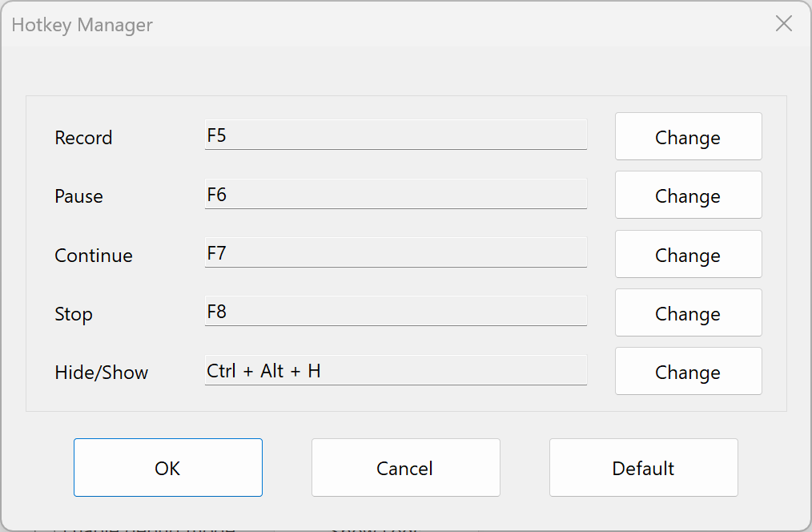
Task: Select the Pause hotkey field showing F6
Action: 396,194
